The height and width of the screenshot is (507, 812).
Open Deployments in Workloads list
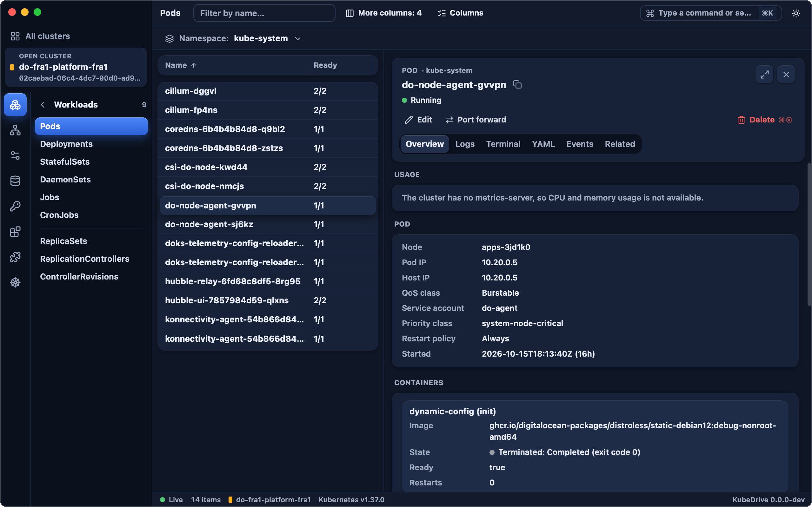coord(91,144)
